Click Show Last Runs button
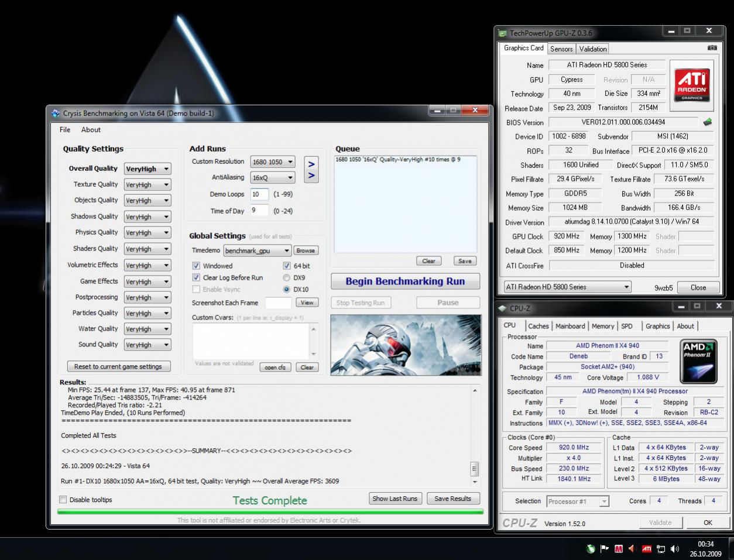This screenshot has width=734, height=560. 395,499
